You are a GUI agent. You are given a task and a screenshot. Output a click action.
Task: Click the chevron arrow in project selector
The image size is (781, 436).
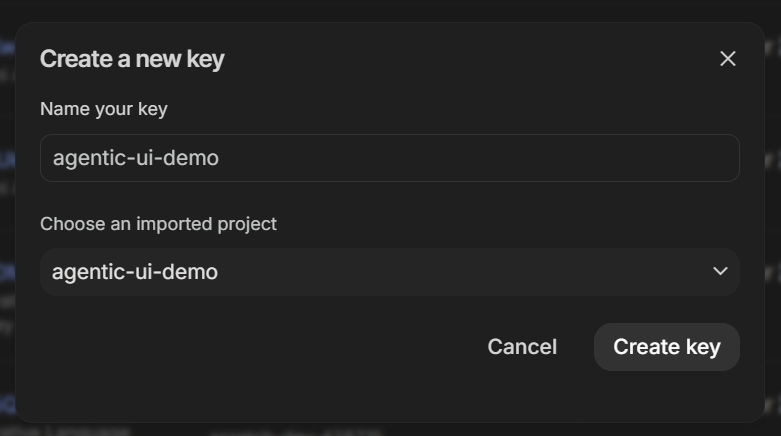719,271
